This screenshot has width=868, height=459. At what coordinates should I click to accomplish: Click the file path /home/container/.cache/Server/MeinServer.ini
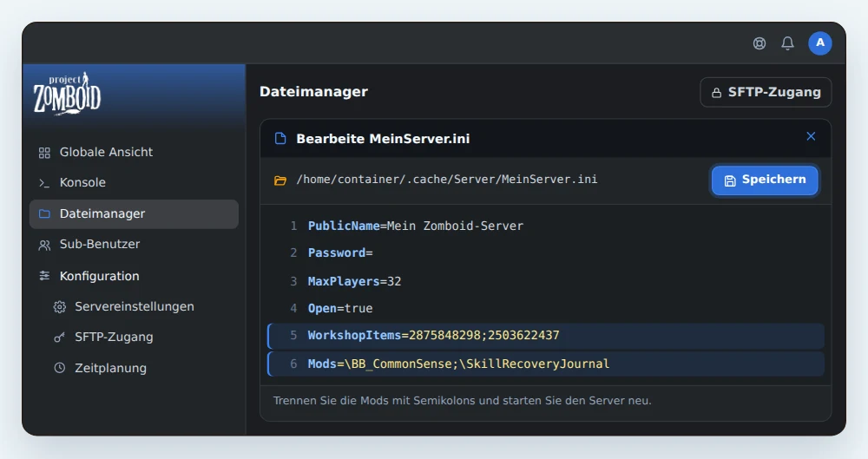tap(447, 180)
